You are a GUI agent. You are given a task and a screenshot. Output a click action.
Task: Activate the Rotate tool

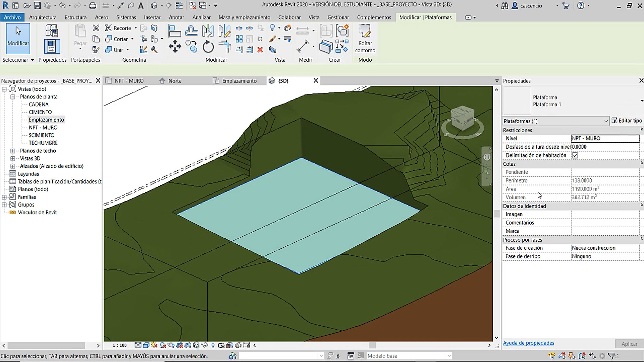coord(208,47)
